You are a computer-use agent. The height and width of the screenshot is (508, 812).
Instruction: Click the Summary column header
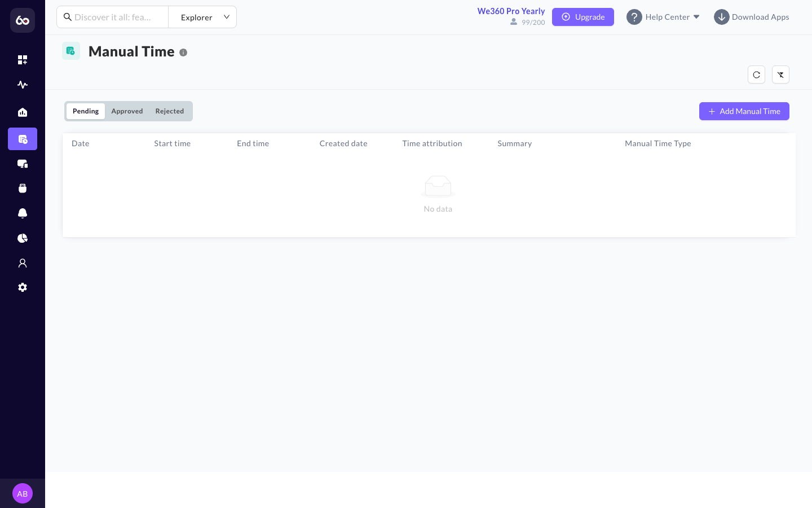point(515,143)
